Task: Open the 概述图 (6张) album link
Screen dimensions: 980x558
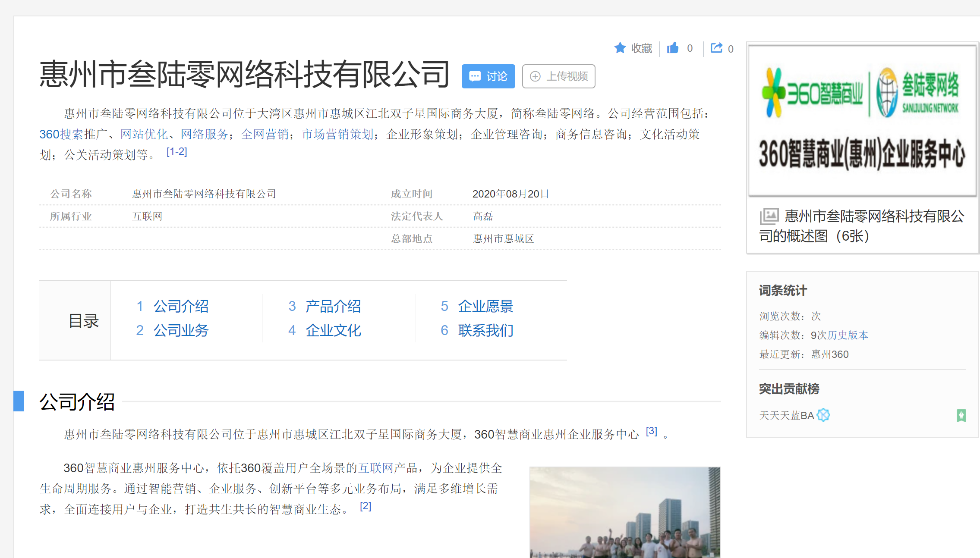Action: coord(861,226)
